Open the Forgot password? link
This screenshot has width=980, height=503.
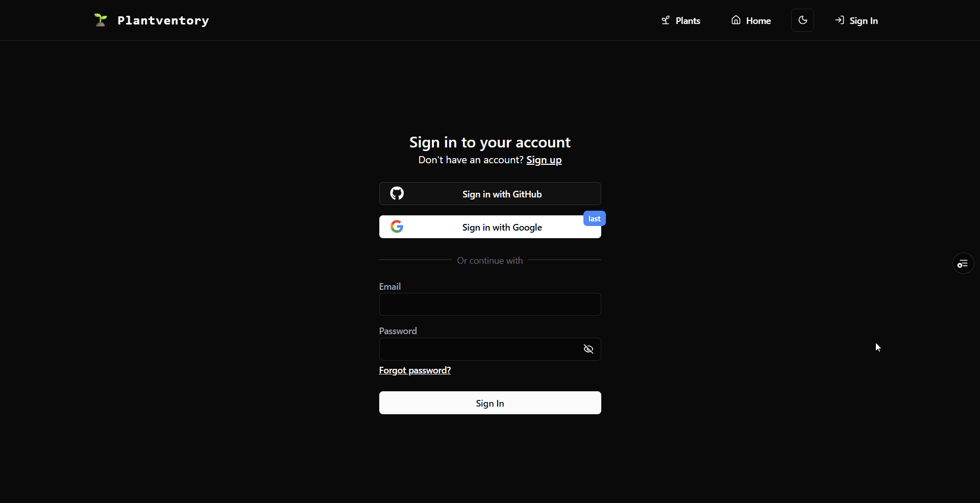(x=414, y=370)
